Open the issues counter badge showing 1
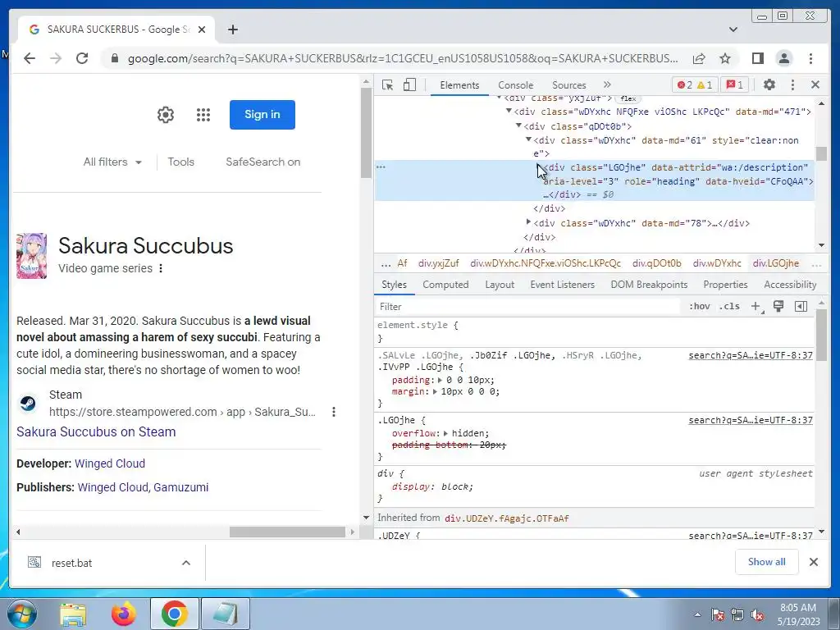Screen dimensions: 840x630 click(734, 84)
